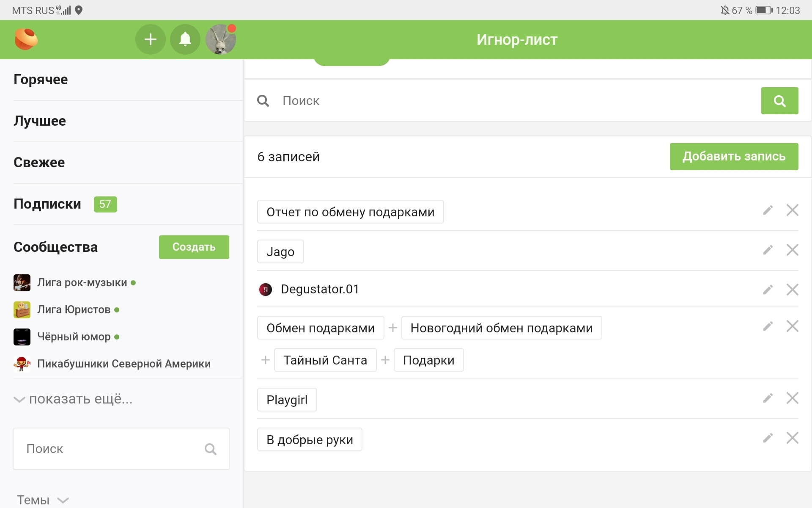The height and width of the screenshot is (508, 812).
Task: Edit the Jago ignore entry
Action: pos(768,250)
